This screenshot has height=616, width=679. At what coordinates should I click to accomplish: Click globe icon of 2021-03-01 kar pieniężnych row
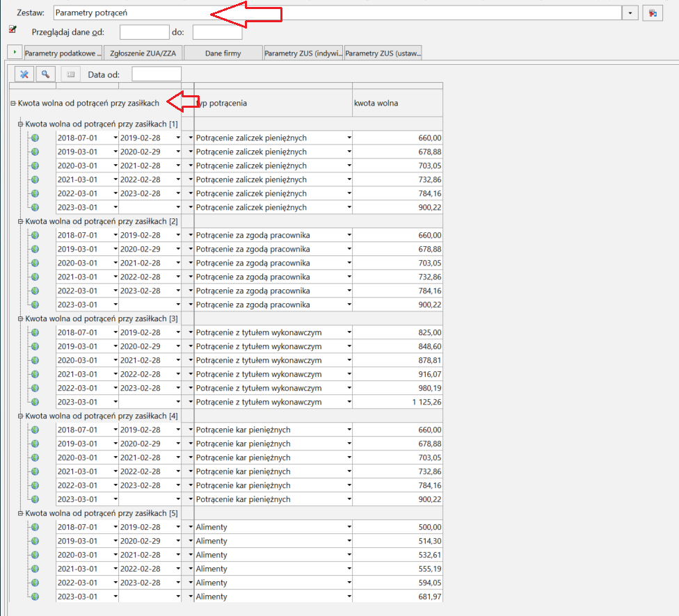coord(35,471)
